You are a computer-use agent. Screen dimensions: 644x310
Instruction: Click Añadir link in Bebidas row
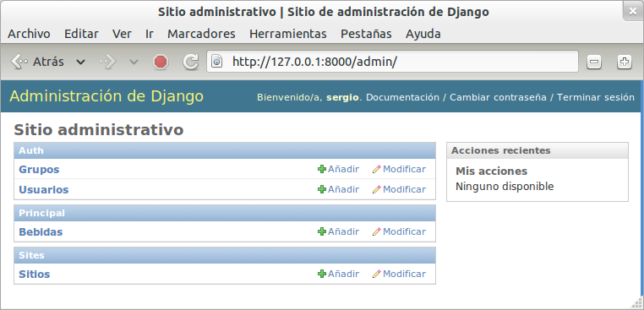pos(343,231)
